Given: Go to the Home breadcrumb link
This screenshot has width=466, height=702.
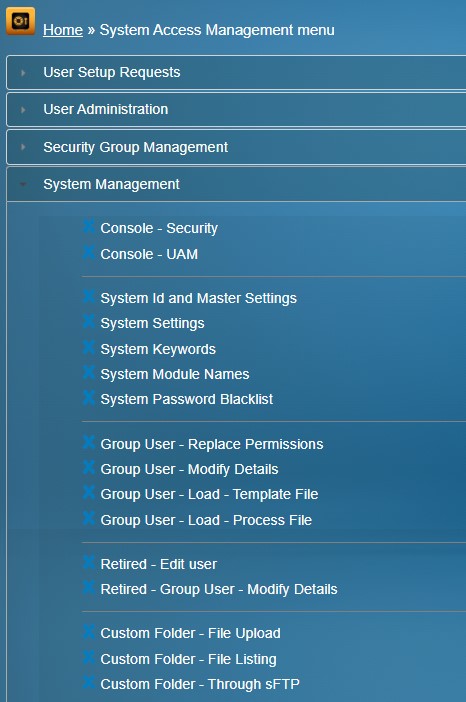Looking at the screenshot, I should (x=63, y=30).
